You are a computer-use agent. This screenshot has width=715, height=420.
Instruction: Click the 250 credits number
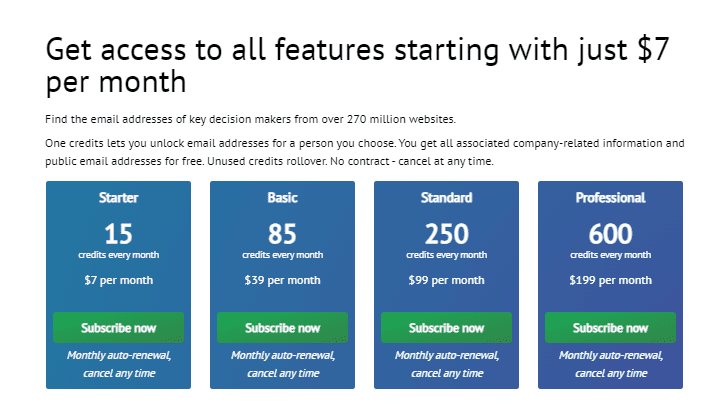(446, 234)
